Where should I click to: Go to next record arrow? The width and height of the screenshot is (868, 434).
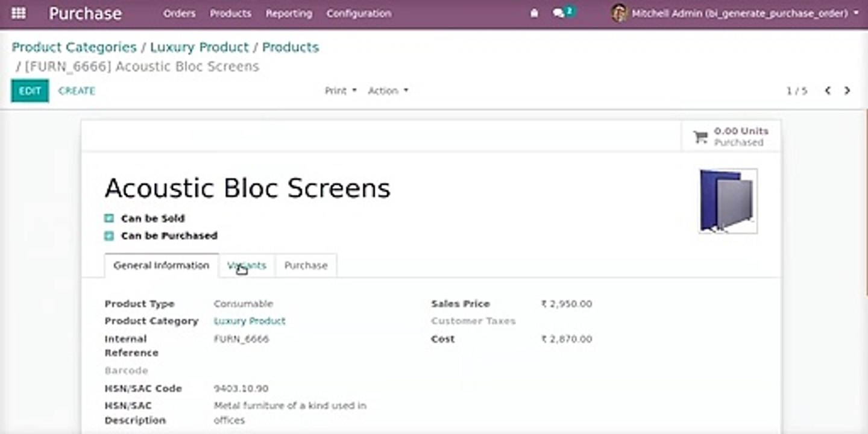847,90
